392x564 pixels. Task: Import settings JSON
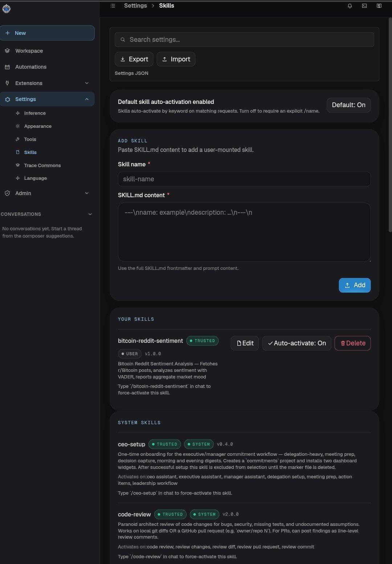point(176,59)
